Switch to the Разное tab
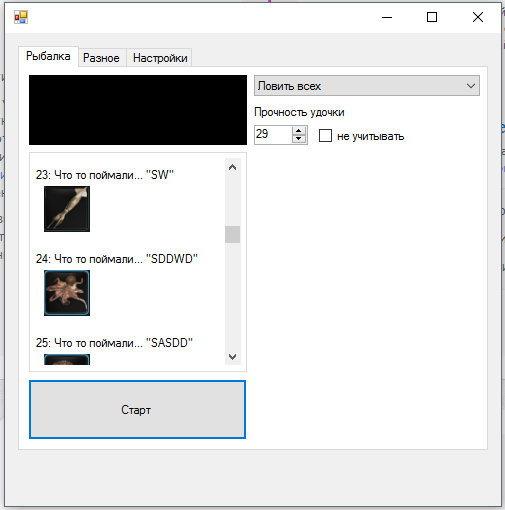The width and height of the screenshot is (505, 510). pyautogui.click(x=101, y=58)
